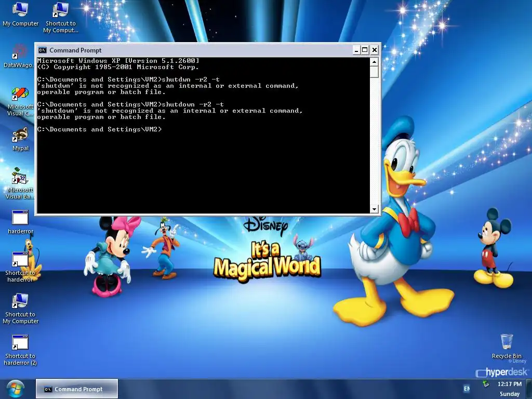This screenshot has height=399, width=532.
Task: Open the Command Prompt title bar system icon
Action: [43, 50]
